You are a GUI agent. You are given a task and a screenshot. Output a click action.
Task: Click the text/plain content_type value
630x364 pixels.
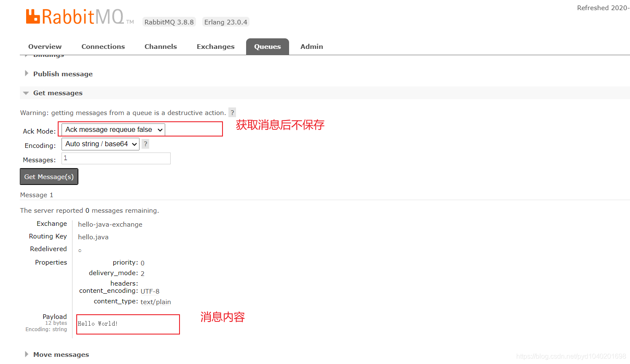[x=156, y=302]
